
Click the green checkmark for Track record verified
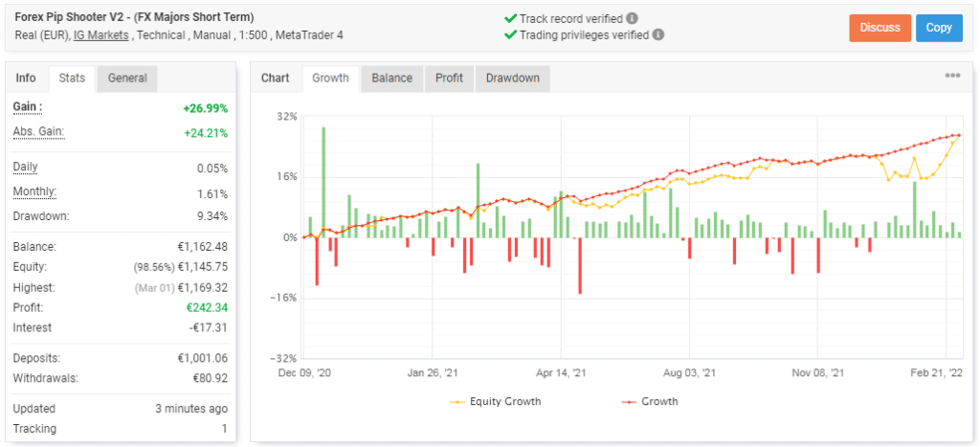tap(511, 18)
